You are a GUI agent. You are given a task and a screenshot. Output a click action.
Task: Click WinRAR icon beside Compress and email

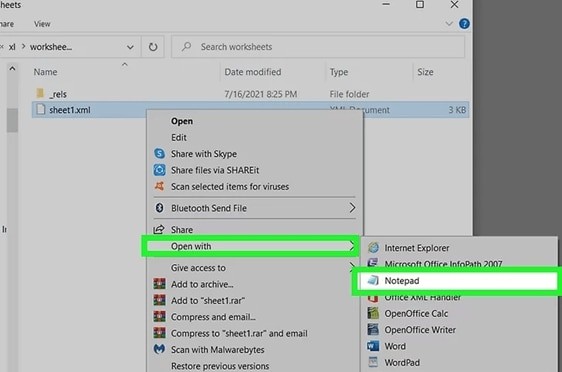click(x=159, y=317)
